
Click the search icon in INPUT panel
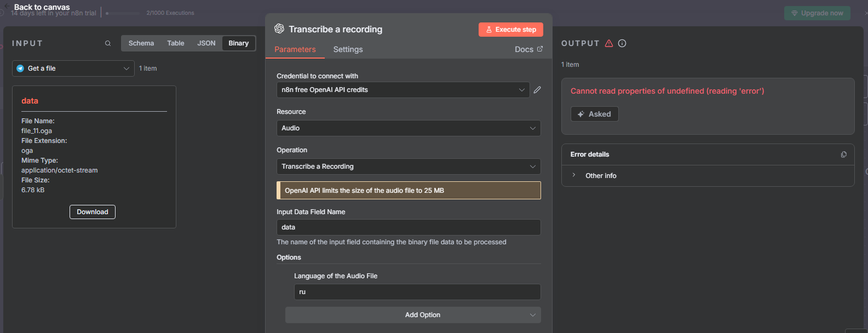(108, 43)
